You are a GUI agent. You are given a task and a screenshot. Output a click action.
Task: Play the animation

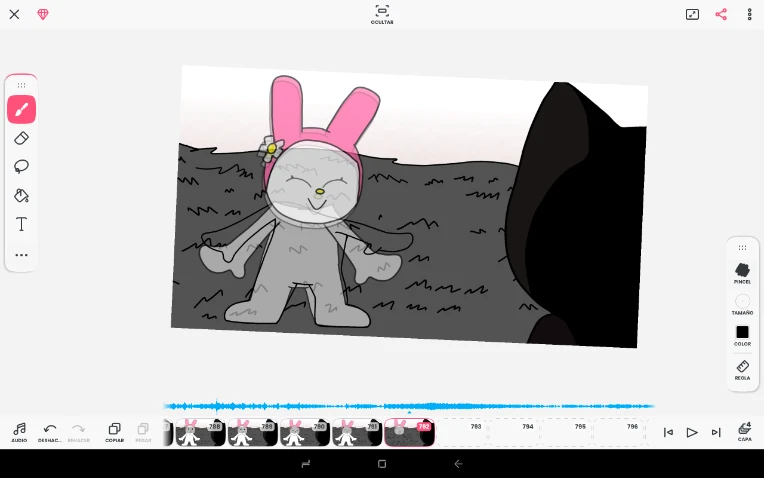click(x=691, y=432)
